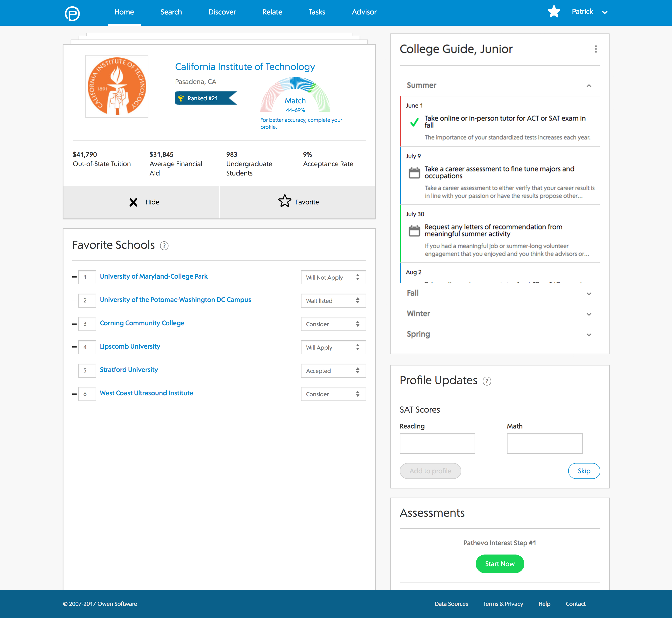Screen dimensions: 672x618
Task: Click the calendar icon for July 9 task
Action: tap(414, 173)
